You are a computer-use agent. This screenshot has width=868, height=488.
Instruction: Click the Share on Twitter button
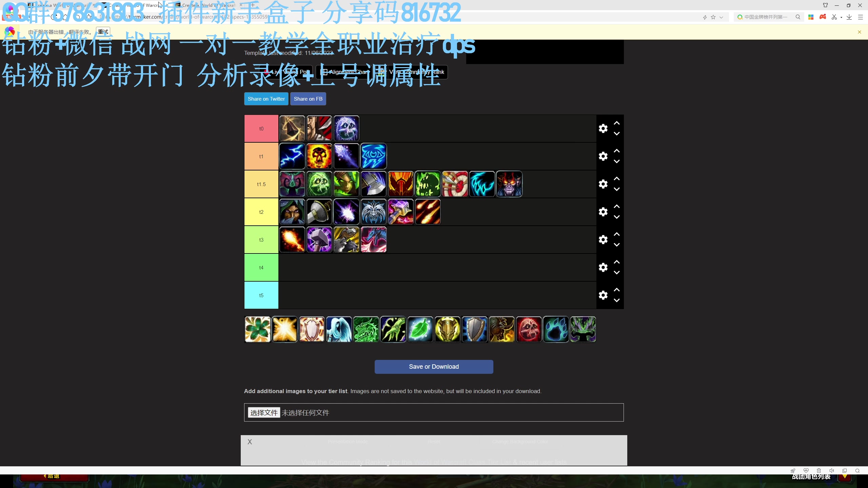[266, 98]
